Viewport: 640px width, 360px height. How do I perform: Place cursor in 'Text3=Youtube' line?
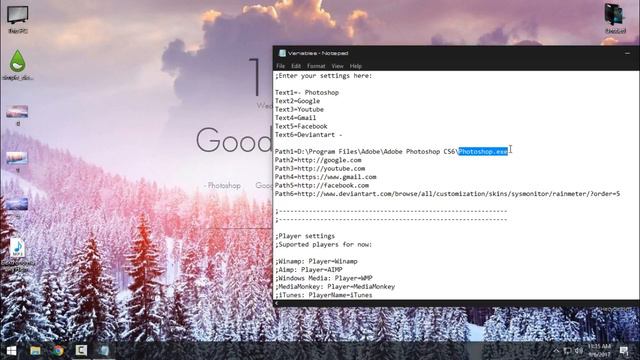click(x=299, y=109)
